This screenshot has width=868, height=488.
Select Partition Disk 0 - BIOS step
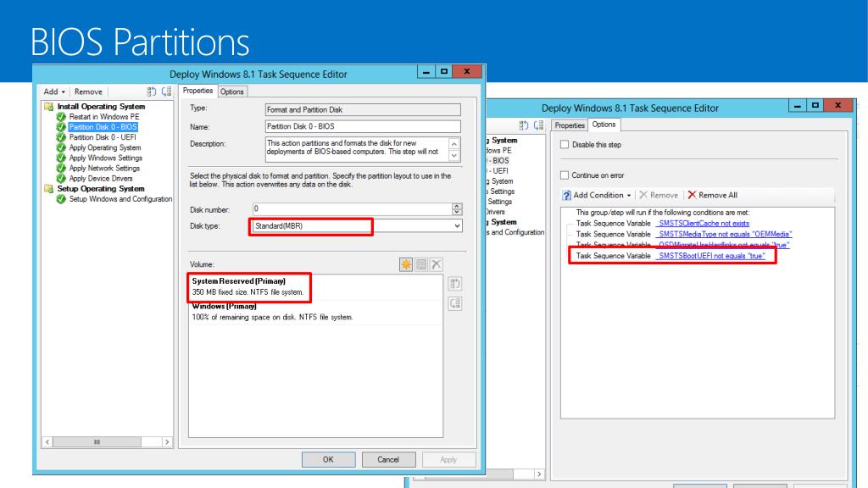point(103,127)
